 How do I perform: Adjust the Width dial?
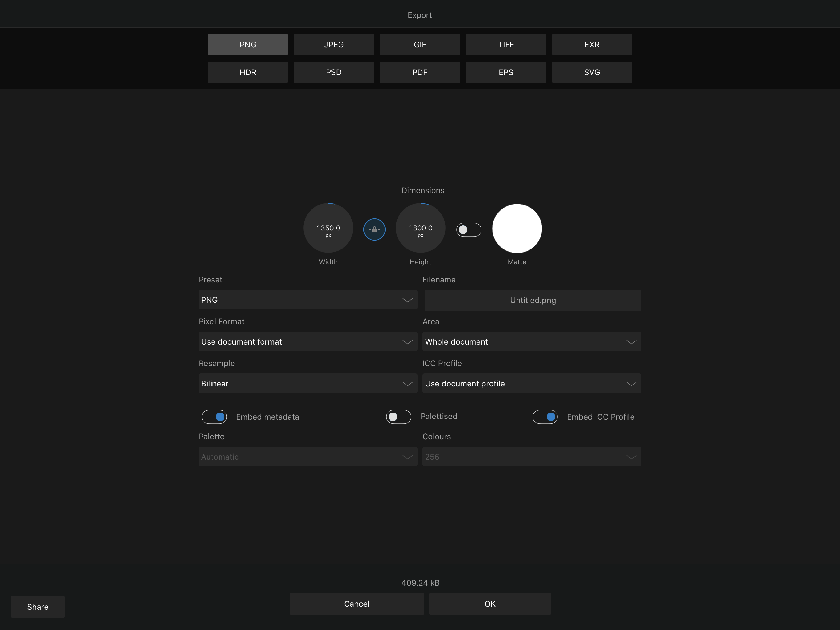click(x=328, y=228)
